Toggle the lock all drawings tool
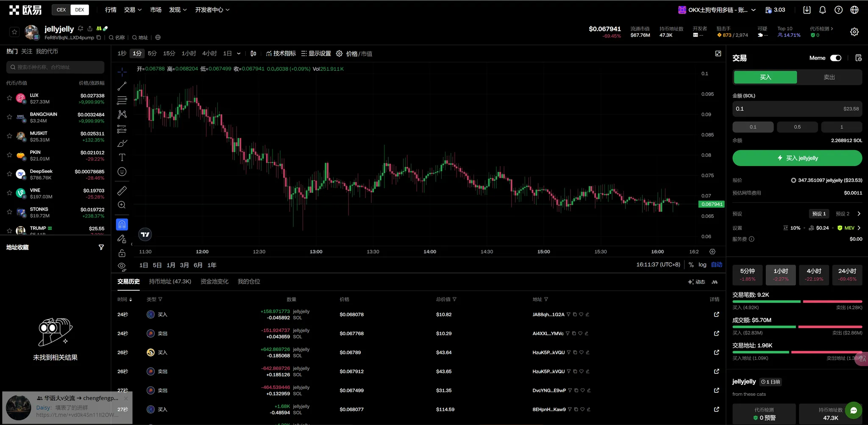 (122, 253)
